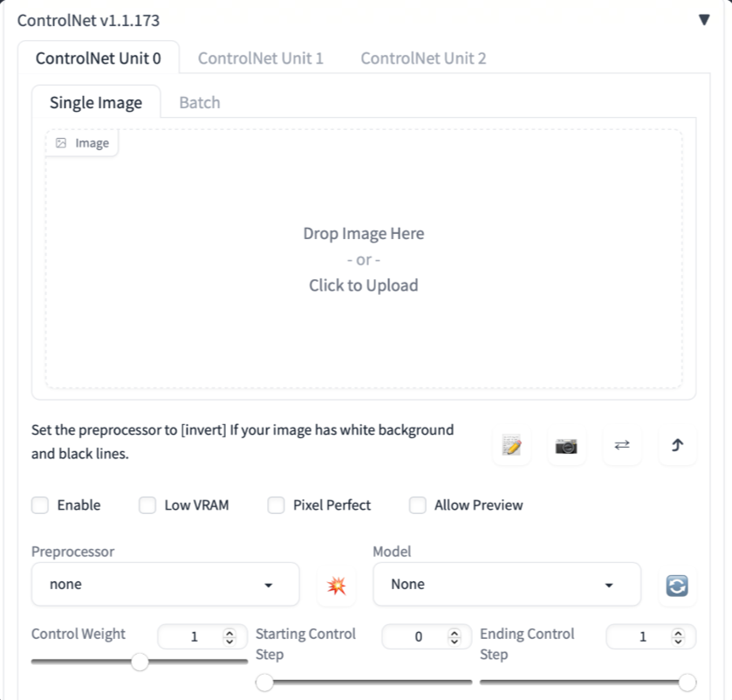Open the Model dropdown showing None
The height and width of the screenshot is (700, 732).
pos(507,584)
